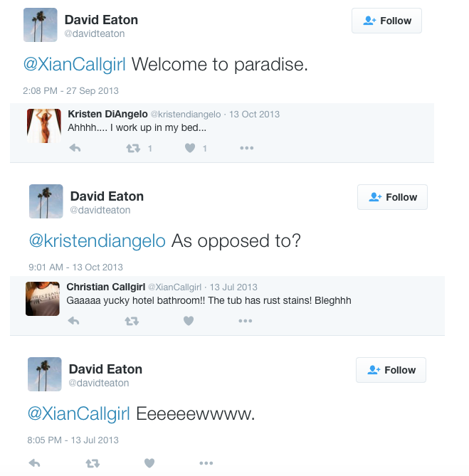Image resolution: width=469 pixels, height=476 pixels.
Task: Reply to the Eeeeeewwww tweet
Action: [x=34, y=463]
